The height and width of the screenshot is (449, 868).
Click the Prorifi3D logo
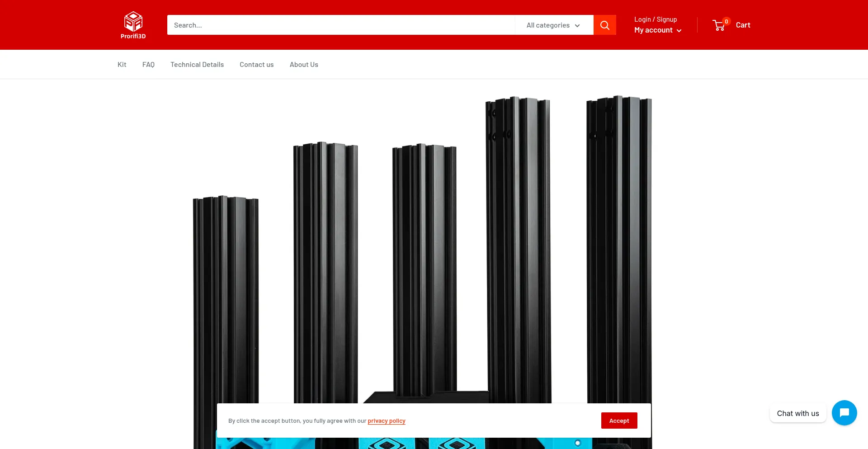132,24
